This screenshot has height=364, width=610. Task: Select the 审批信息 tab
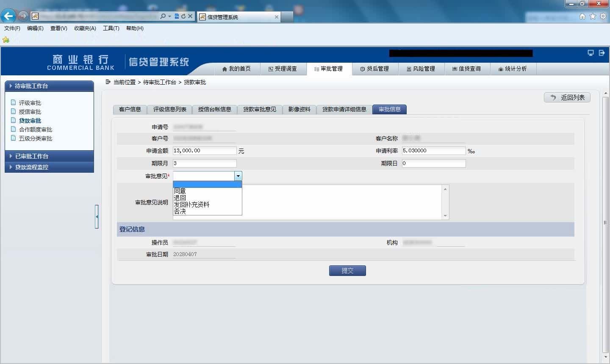pos(390,109)
